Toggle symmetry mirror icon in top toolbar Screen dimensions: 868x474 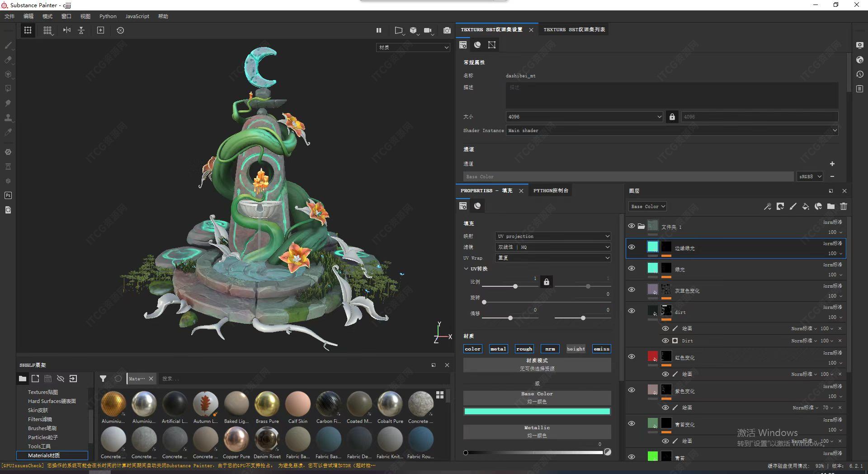click(x=67, y=30)
